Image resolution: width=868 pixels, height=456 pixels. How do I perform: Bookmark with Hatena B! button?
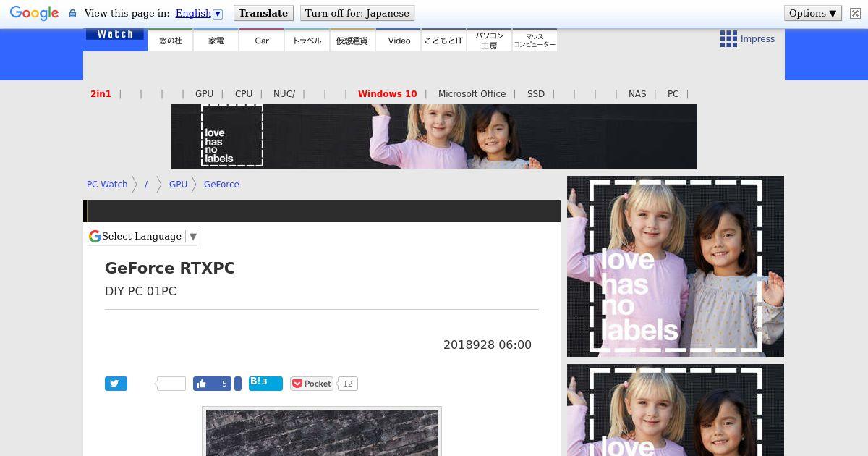point(265,384)
